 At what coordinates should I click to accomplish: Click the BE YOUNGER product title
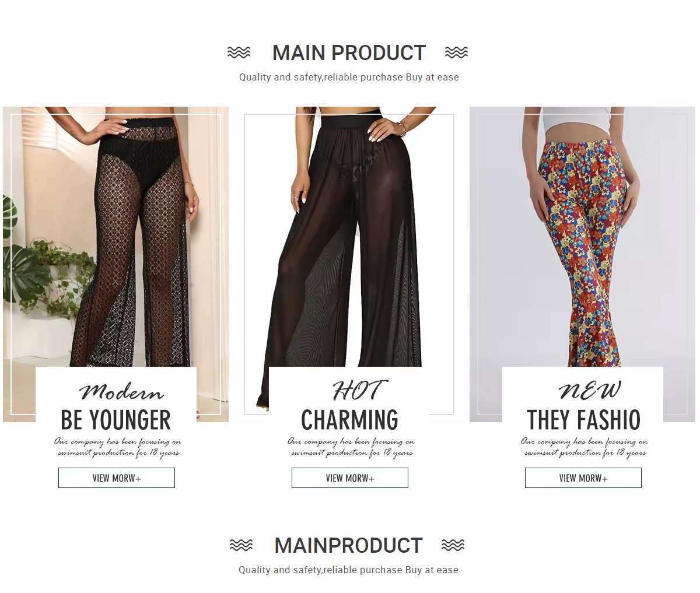(116, 420)
